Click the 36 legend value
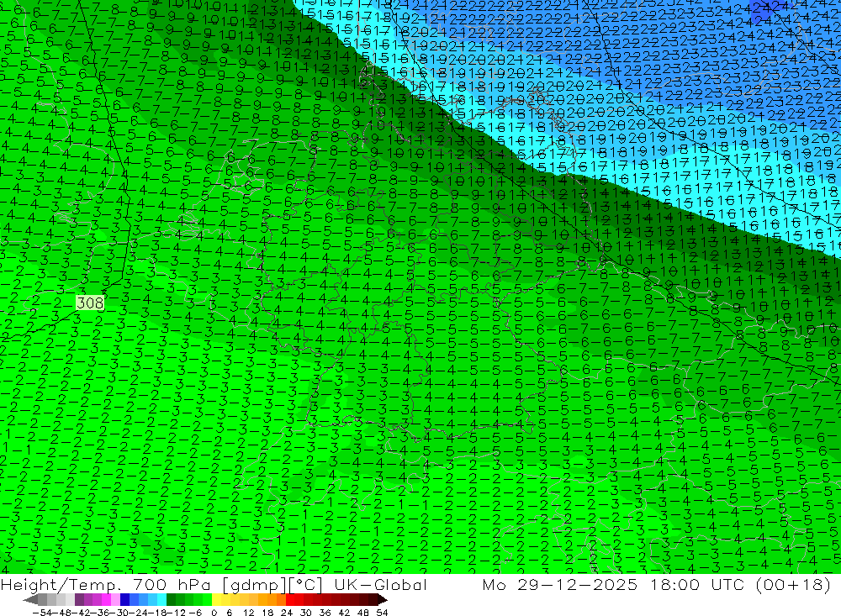Viewport: 841px width, 616px height. click(x=325, y=613)
